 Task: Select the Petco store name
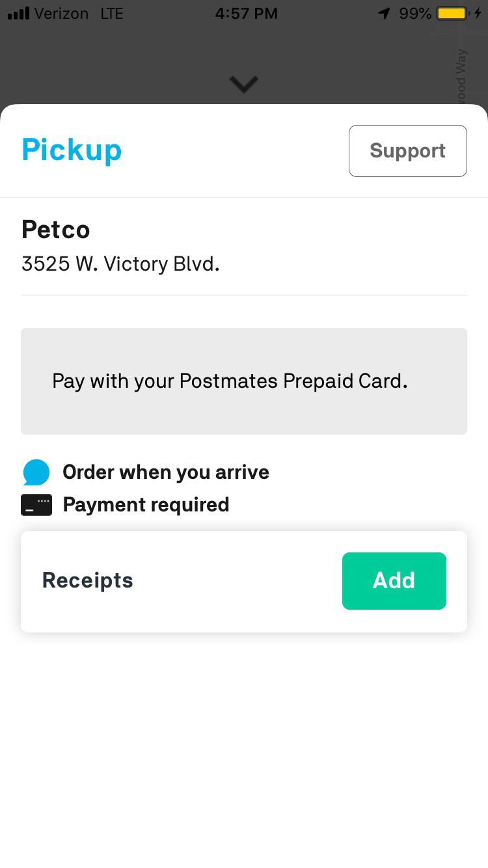(x=56, y=230)
